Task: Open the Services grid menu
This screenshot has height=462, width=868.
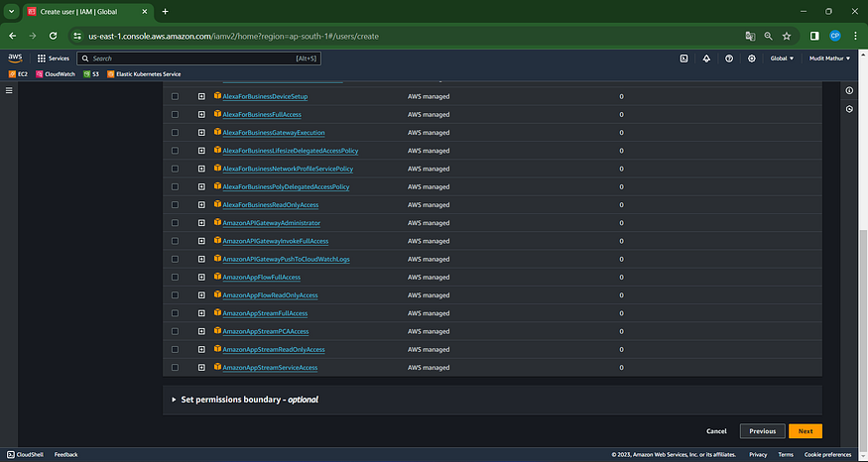Action: (x=54, y=58)
